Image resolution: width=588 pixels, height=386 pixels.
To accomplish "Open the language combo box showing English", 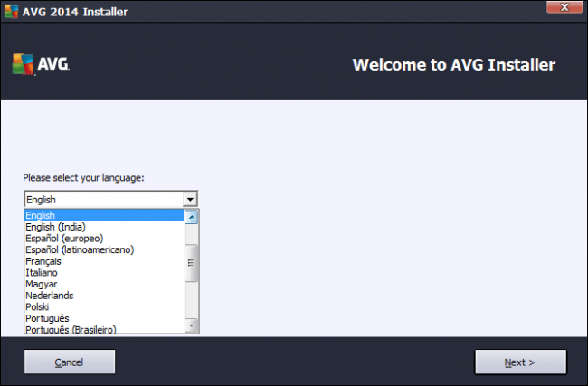I will coord(111,200).
